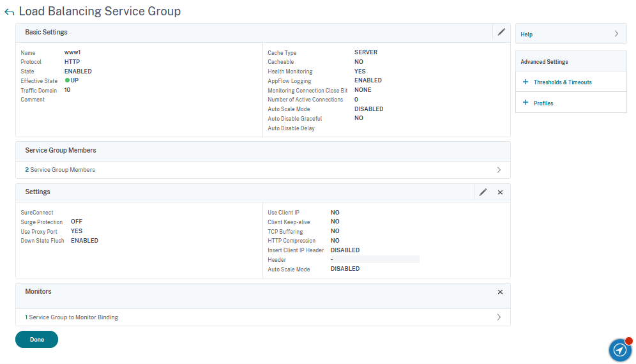
Task: Click the green UP effective state indicator
Action: pyautogui.click(x=67, y=80)
